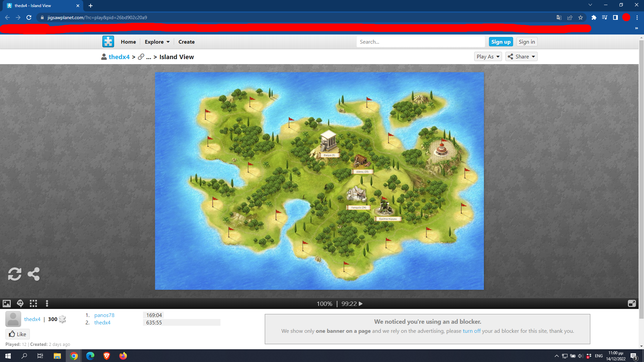Open the Windows Start menu
This screenshot has height=362, width=644.
pyautogui.click(x=8, y=356)
